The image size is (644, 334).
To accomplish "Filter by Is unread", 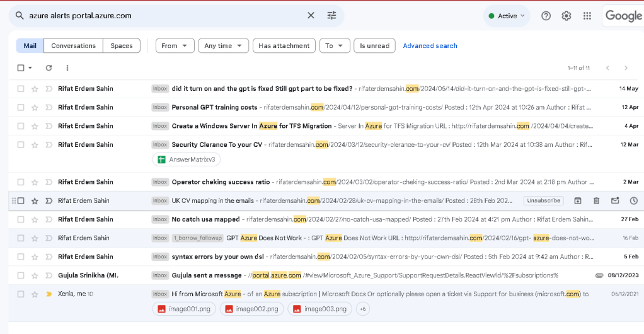I will 374,45.
